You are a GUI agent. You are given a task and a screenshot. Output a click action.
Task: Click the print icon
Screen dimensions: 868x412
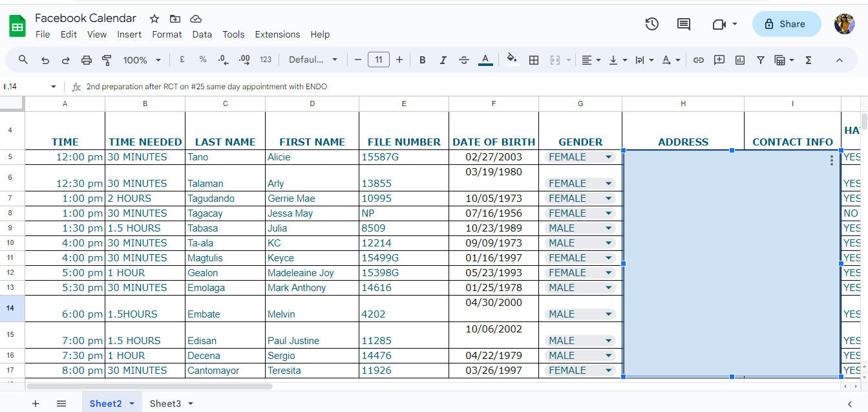point(87,60)
